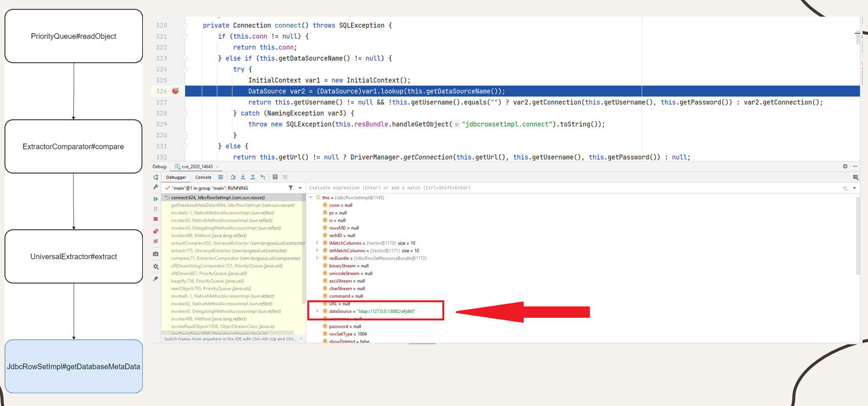868x406 pixels.
Task: Click the JdbcRowSetImpl#getDatabaseMetaData diagram box
Action: coord(74,366)
